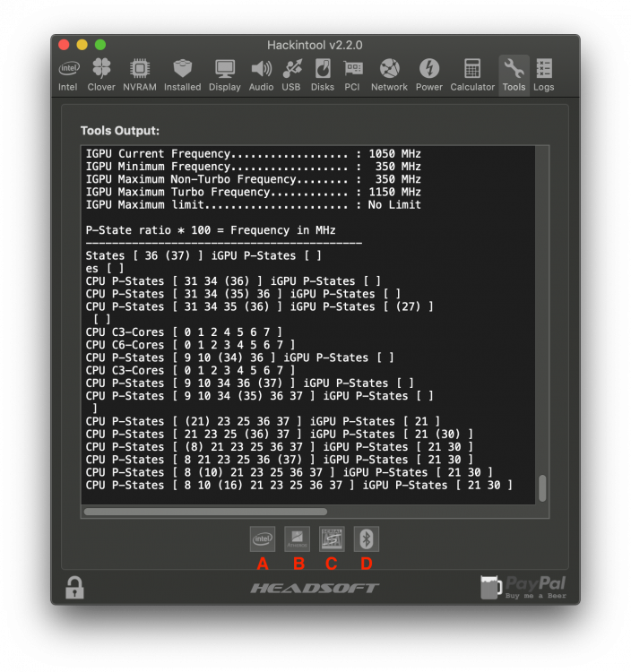
Task: Open the Display section
Action: [225, 75]
